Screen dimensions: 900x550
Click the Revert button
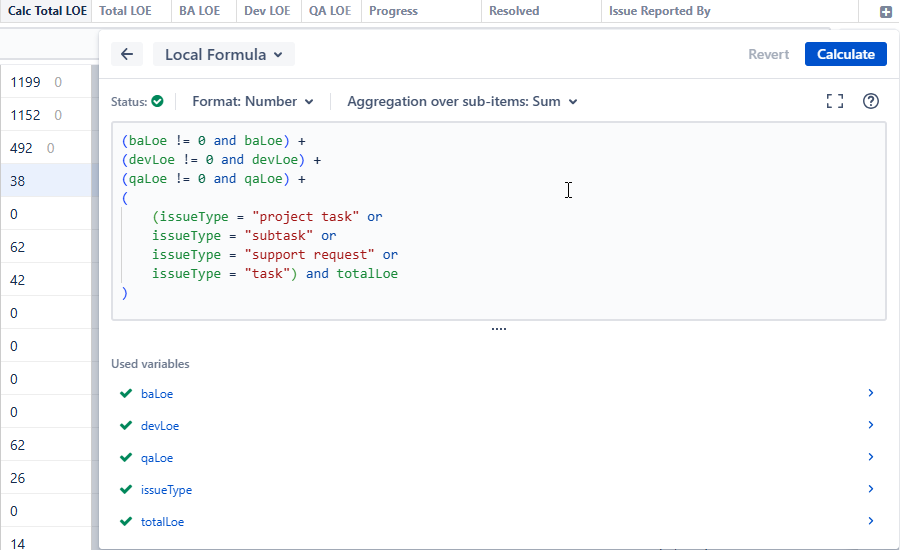coord(768,54)
